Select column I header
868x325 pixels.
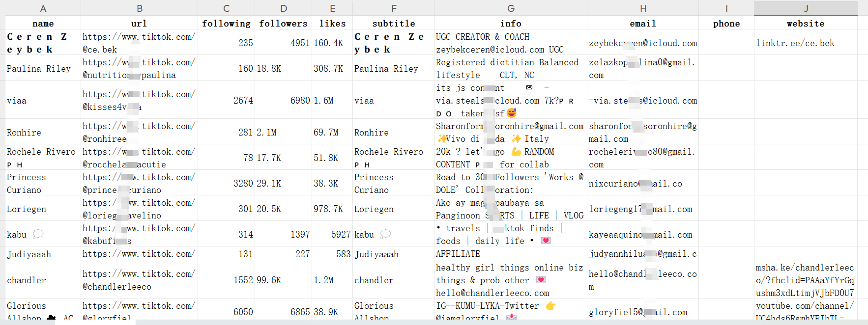(726, 8)
